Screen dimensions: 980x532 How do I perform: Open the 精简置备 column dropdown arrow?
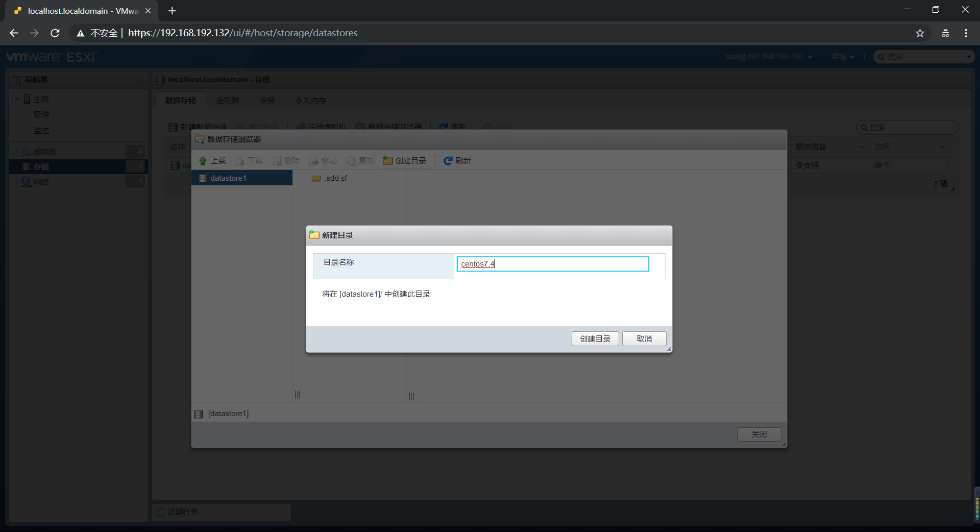click(863, 147)
